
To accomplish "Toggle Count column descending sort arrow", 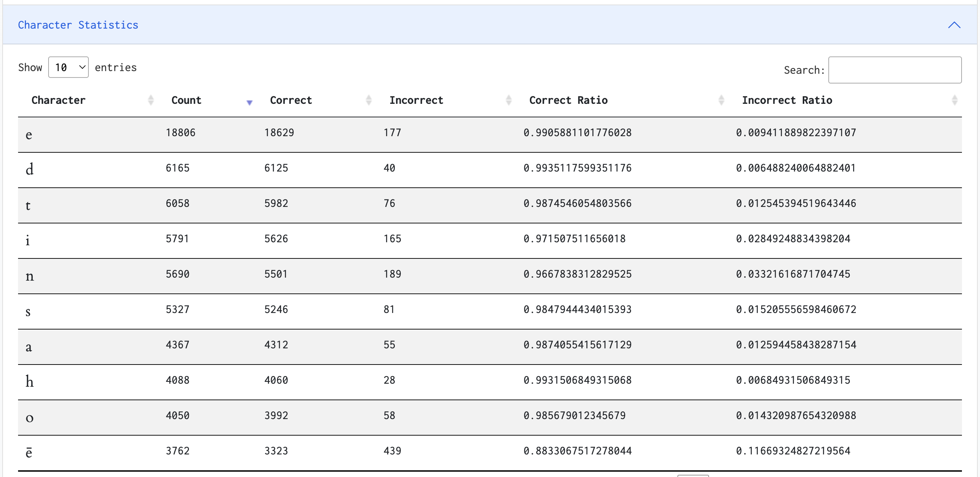I will click(250, 102).
